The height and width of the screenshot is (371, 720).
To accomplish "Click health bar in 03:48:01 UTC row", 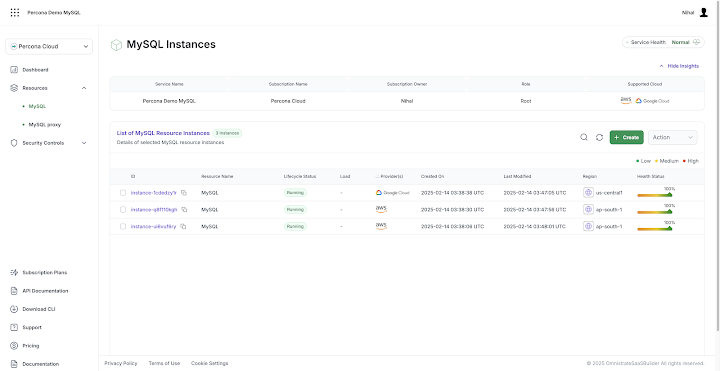I will [655, 228].
